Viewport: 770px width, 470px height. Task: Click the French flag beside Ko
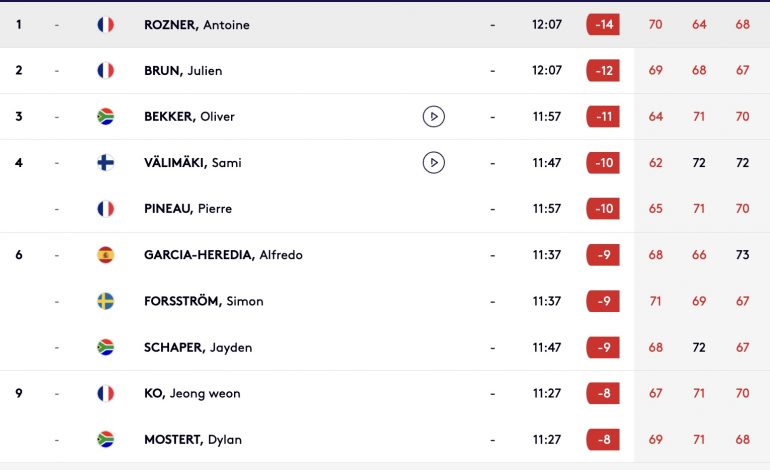pos(106,393)
